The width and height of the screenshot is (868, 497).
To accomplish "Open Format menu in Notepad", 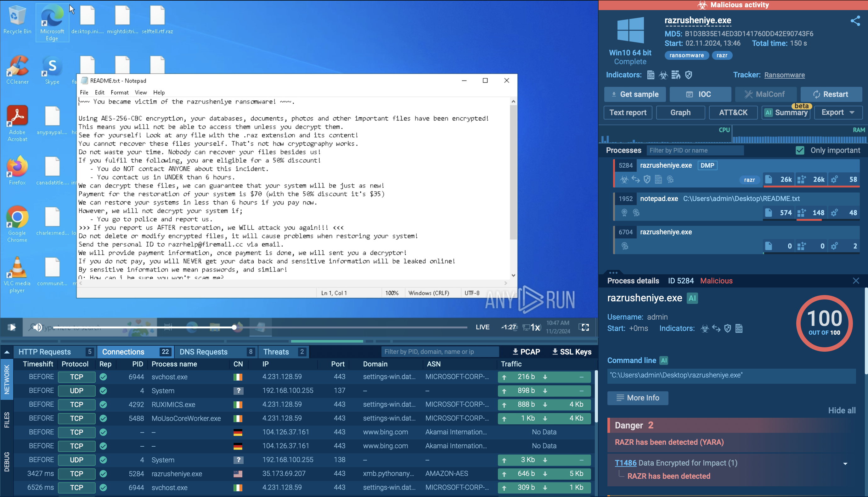I will pyautogui.click(x=119, y=92).
